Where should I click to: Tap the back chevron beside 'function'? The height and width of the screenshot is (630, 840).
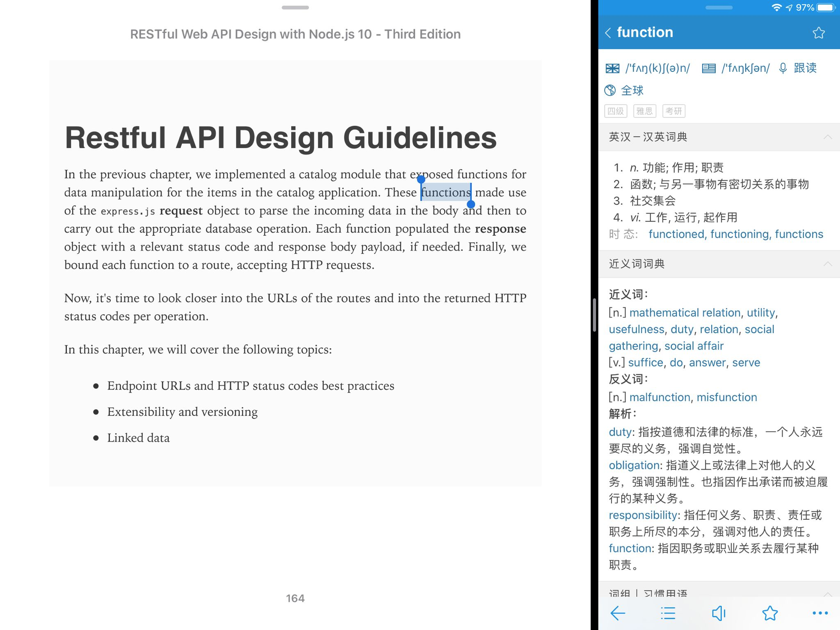[608, 33]
